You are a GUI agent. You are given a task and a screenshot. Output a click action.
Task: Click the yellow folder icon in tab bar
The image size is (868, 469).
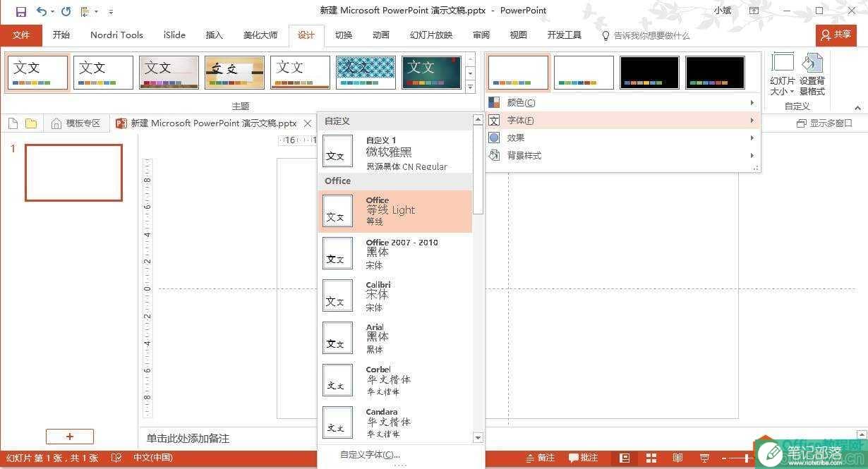(x=31, y=123)
